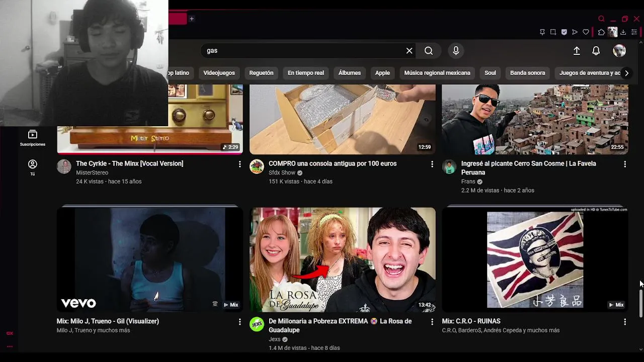Viewport: 644px width, 362px height.
Task: Select the Videojuegos filter chip
Action: pyautogui.click(x=219, y=73)
